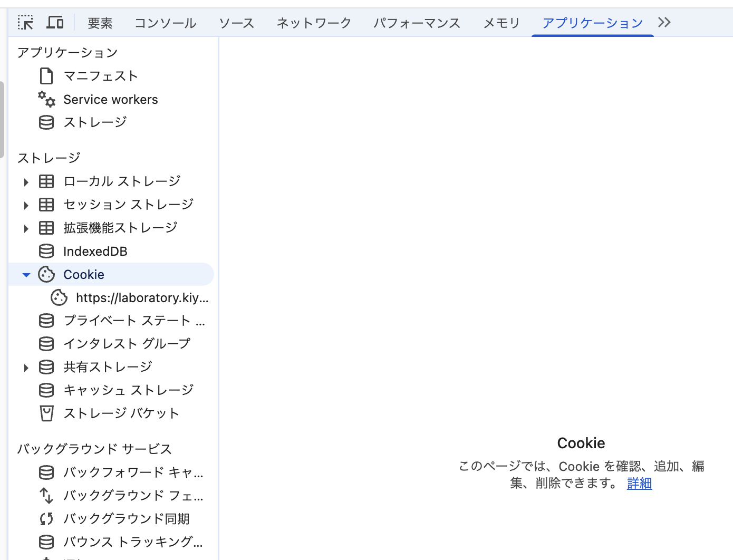Viewport: 733px width, 560px height.
Task: Show more tabs with the chevron button
Action: click(664, 22)
